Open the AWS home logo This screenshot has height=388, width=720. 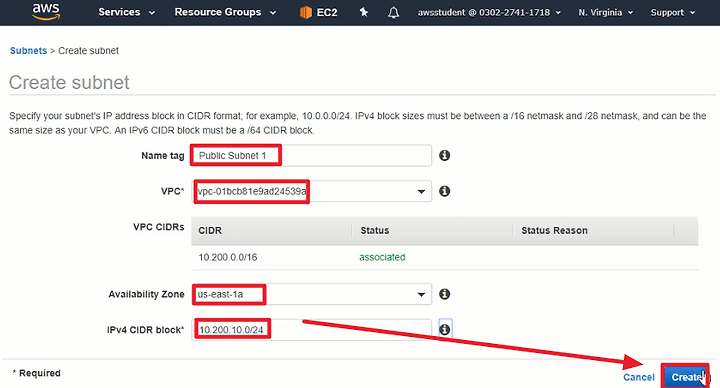(46, 11)
